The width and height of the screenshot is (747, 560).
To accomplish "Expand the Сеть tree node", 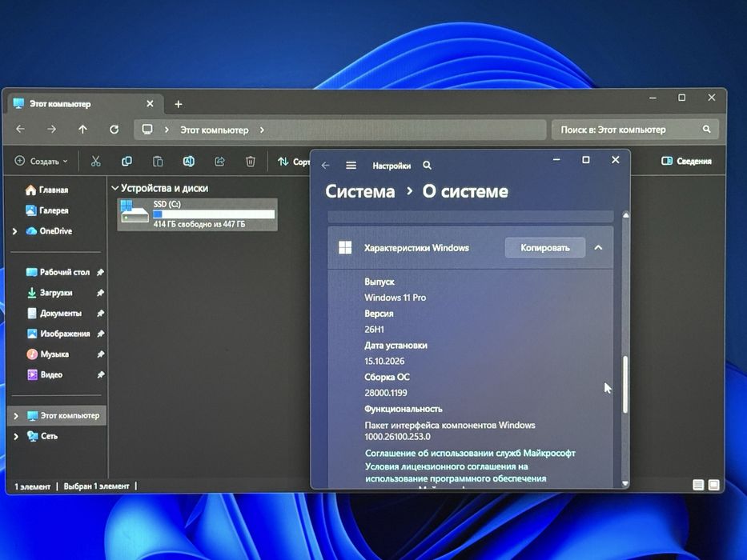I will [x=16, y=436].
